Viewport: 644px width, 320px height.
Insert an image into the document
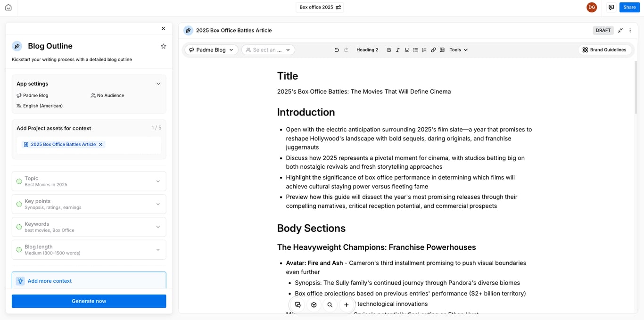pos(442,49)
